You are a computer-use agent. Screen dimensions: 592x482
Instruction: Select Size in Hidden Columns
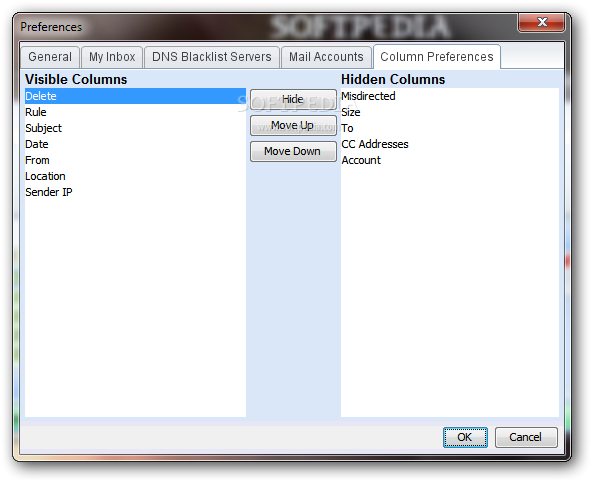(x=450, y=112)
